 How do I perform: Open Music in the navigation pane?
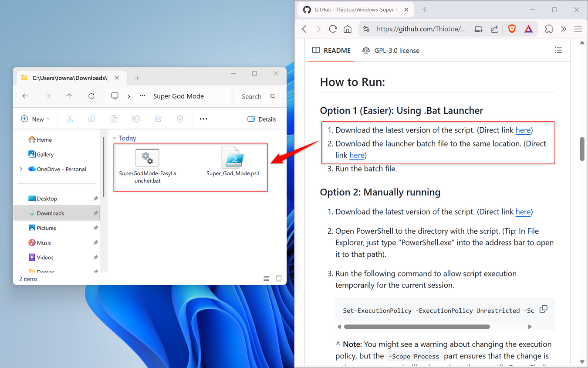coord(40,243)
